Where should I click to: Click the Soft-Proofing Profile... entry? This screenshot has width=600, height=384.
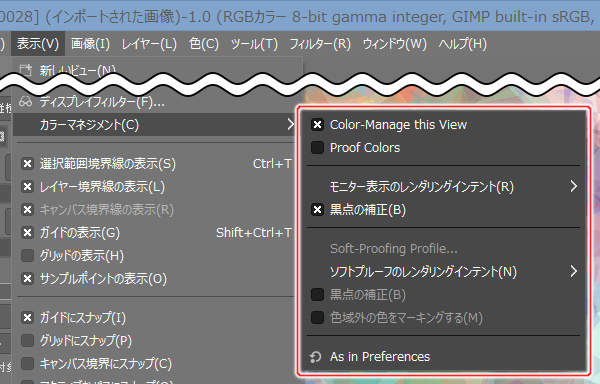click(x=444, y=249)
